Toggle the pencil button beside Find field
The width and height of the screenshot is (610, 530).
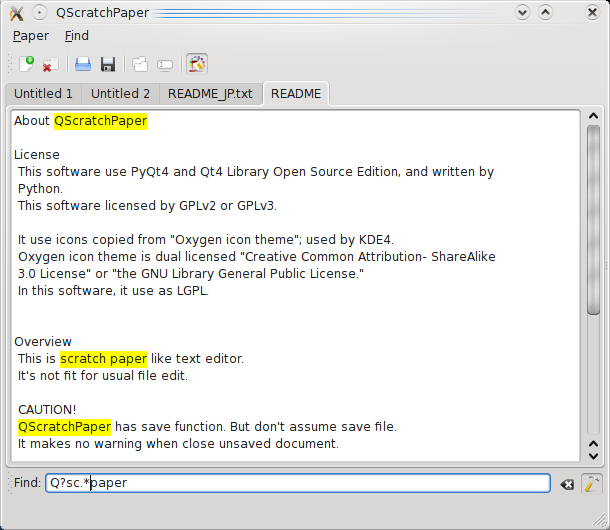pos(592,484)
